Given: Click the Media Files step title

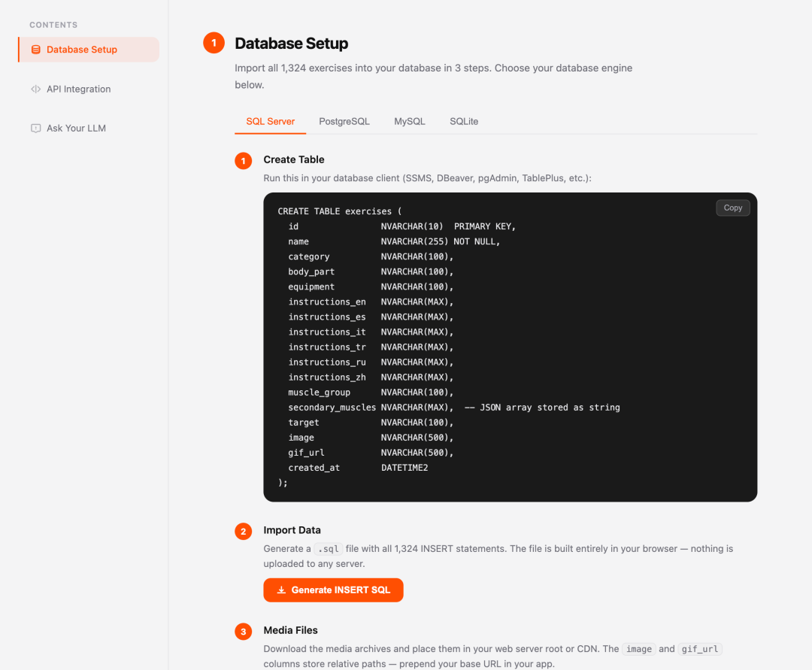Looking at the screenshot, I should 290,630.
